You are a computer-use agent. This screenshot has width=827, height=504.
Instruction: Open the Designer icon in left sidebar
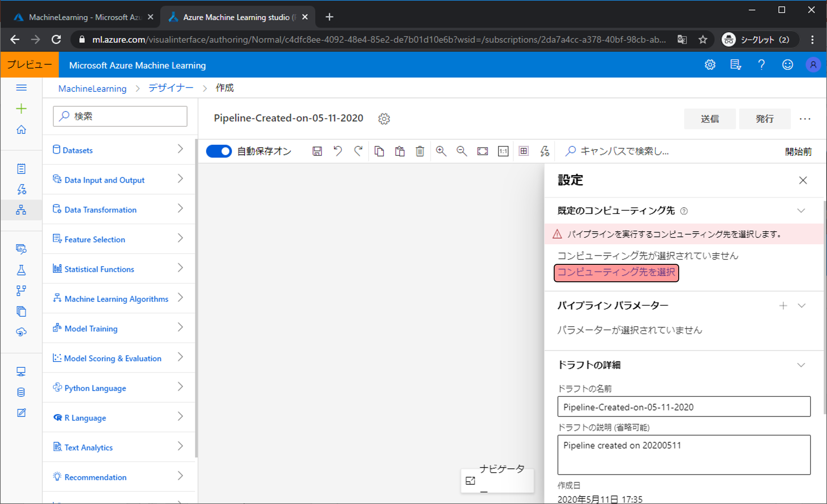point(21,210)
